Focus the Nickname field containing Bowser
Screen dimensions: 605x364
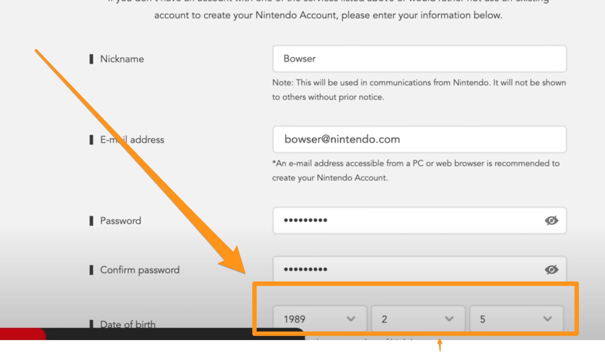(x=419, y=59)
